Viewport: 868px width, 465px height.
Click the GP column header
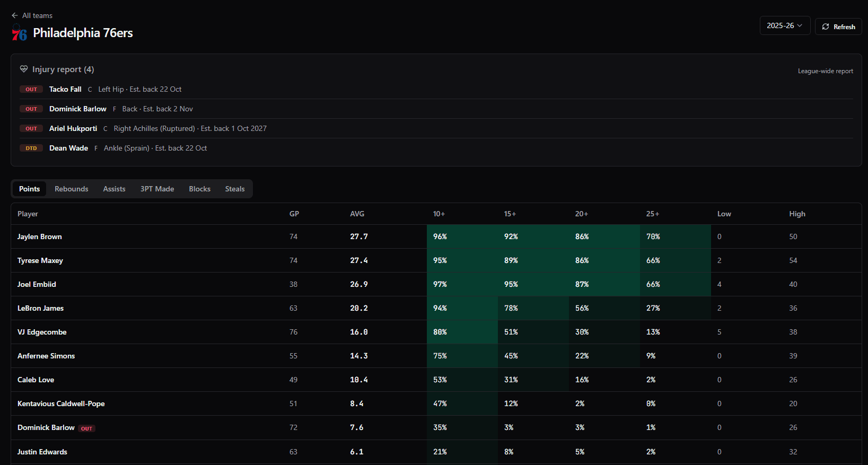[294, 214]
